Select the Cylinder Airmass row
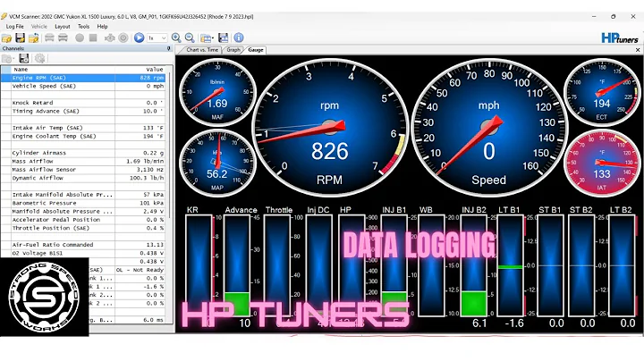The height and width of the screenshot is (361, 644). tap(83, 153)
